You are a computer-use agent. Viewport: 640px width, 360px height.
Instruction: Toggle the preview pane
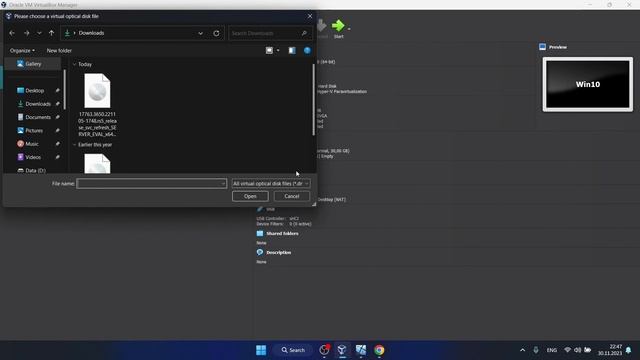(292, 51)
